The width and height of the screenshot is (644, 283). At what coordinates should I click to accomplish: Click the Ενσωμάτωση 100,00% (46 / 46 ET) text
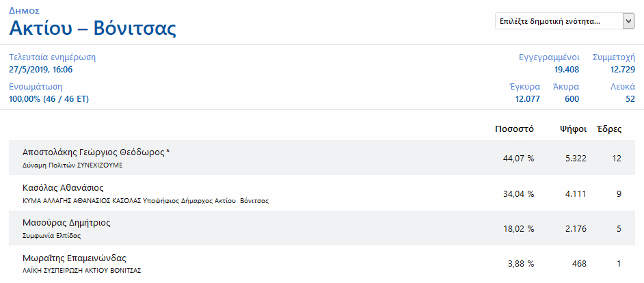click(x=49, y=98)
